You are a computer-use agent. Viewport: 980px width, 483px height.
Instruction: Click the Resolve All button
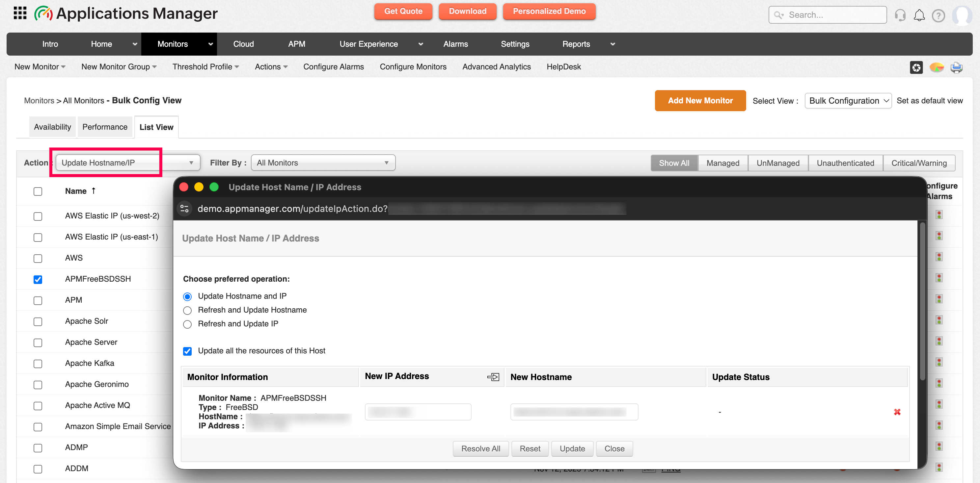click(x=480, y=449)
